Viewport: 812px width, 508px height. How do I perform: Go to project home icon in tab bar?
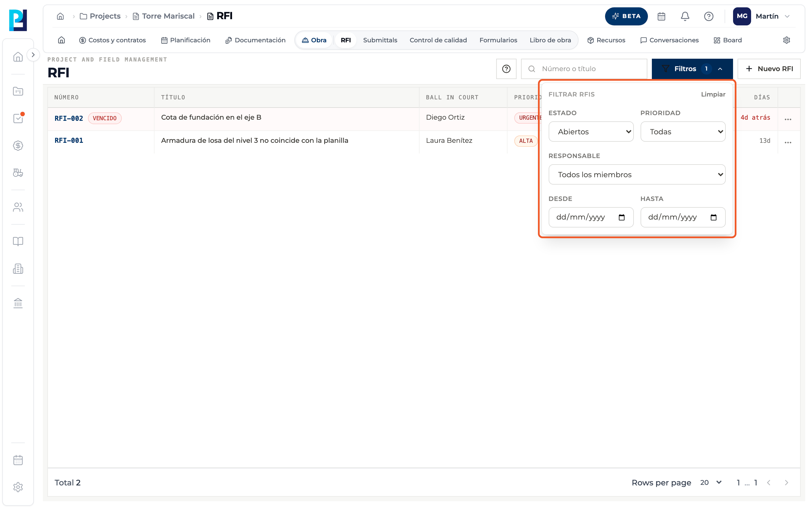click(x=61, y=40)
